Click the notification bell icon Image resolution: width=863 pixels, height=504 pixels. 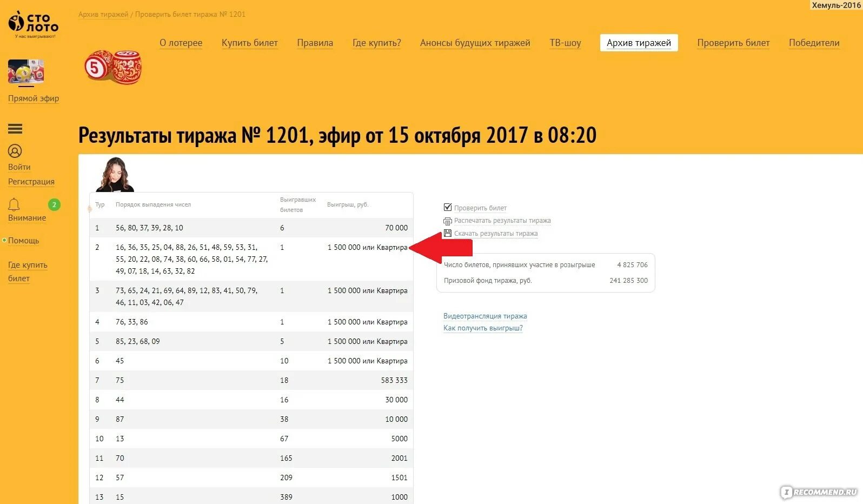coord(14,204)
